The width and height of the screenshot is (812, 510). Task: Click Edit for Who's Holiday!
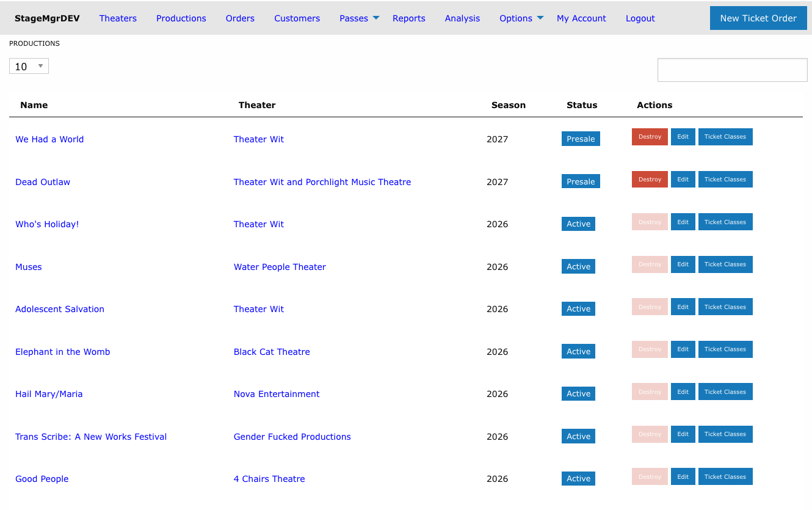pos(683,222)
